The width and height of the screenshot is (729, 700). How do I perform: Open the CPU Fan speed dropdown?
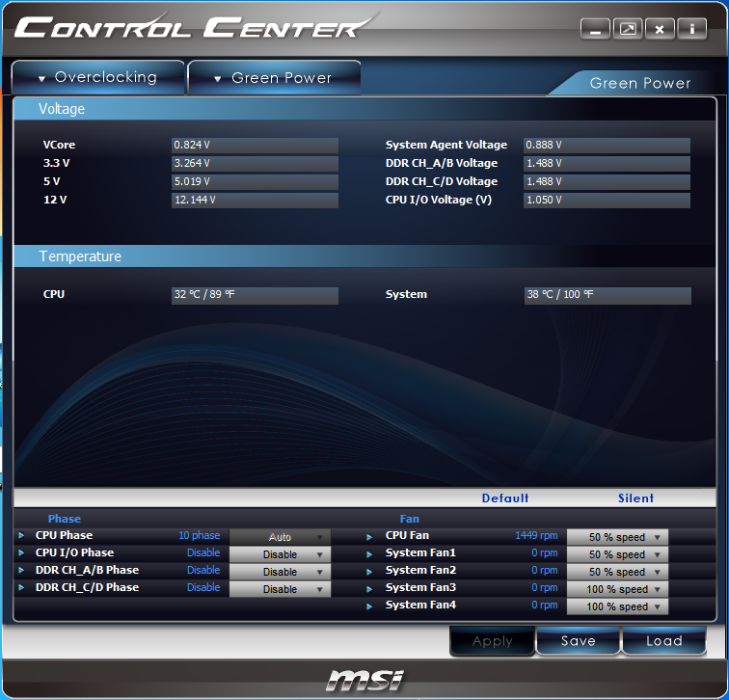pos(617,537)
